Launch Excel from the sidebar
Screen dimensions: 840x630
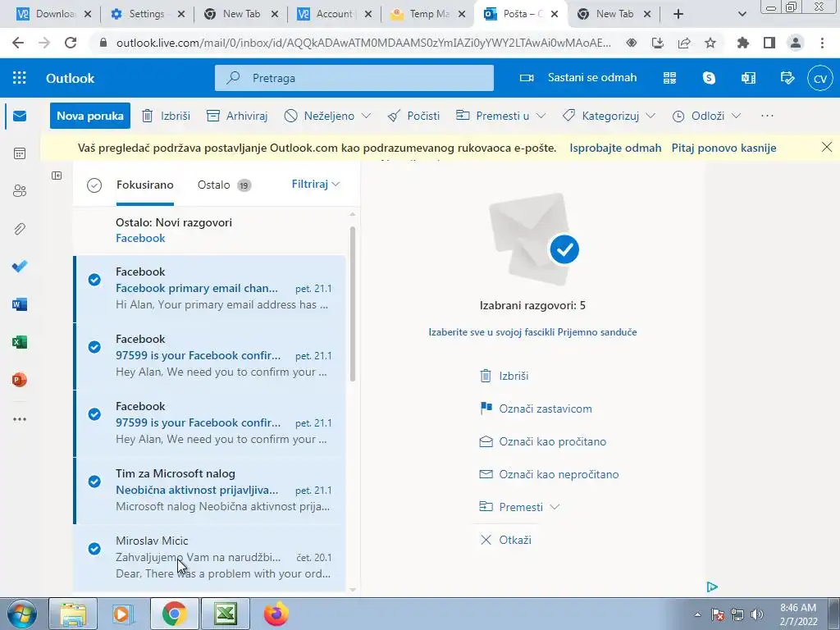[20, 342]
